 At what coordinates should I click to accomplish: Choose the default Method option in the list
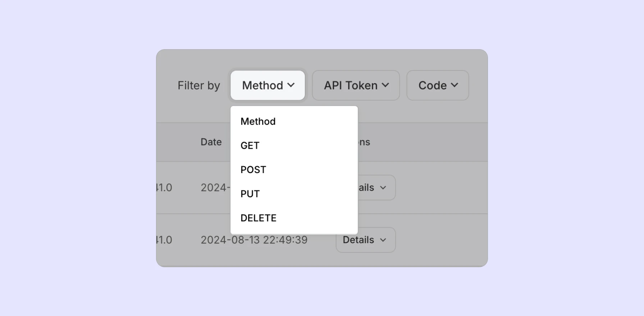click(x=258, y=121)
